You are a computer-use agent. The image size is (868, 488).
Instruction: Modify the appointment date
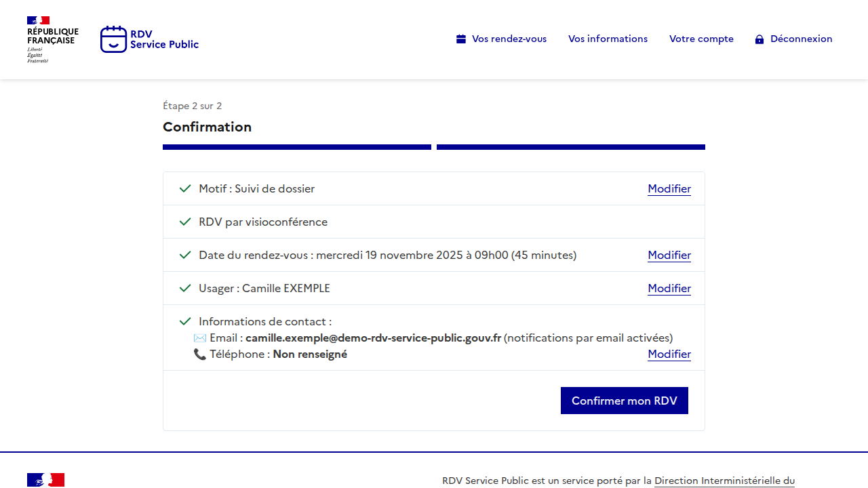pos(669,255)
